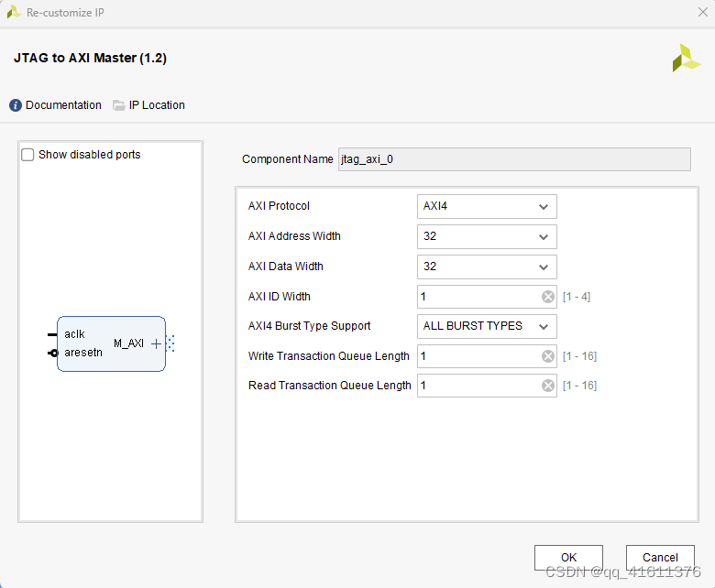
Task: Clear the Read Transaction Queue Length value
Action: [x=547, y=386]
